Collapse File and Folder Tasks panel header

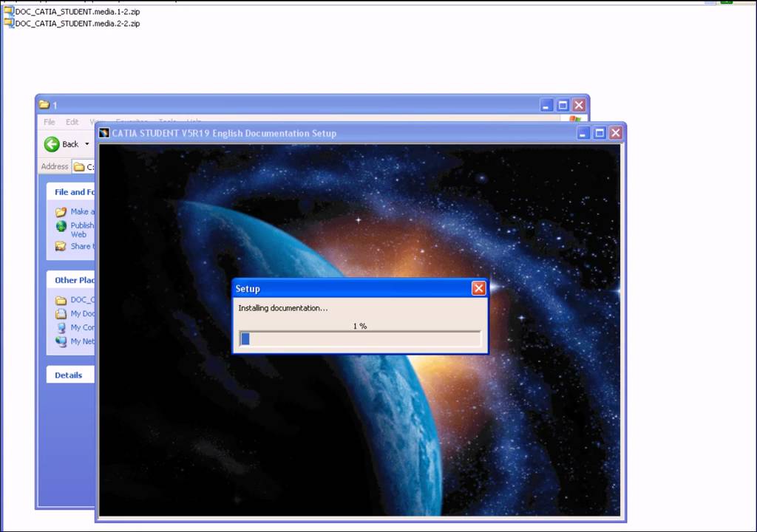tap(70, 191)
